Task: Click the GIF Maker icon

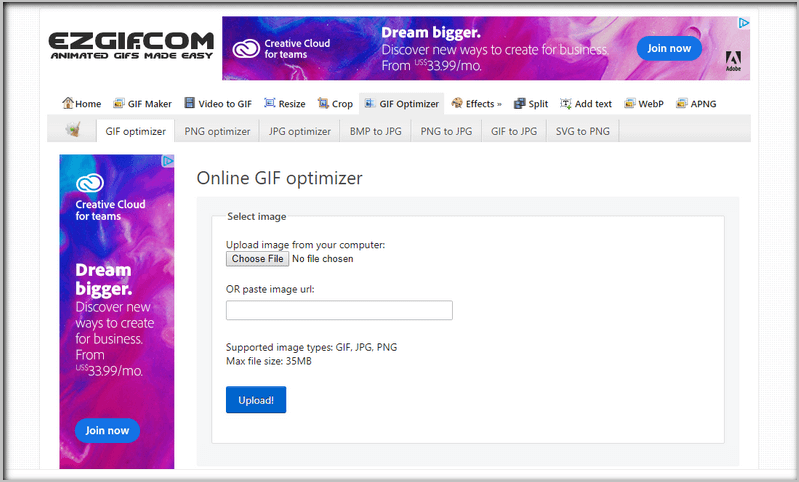Action: (x=119, y=103)
